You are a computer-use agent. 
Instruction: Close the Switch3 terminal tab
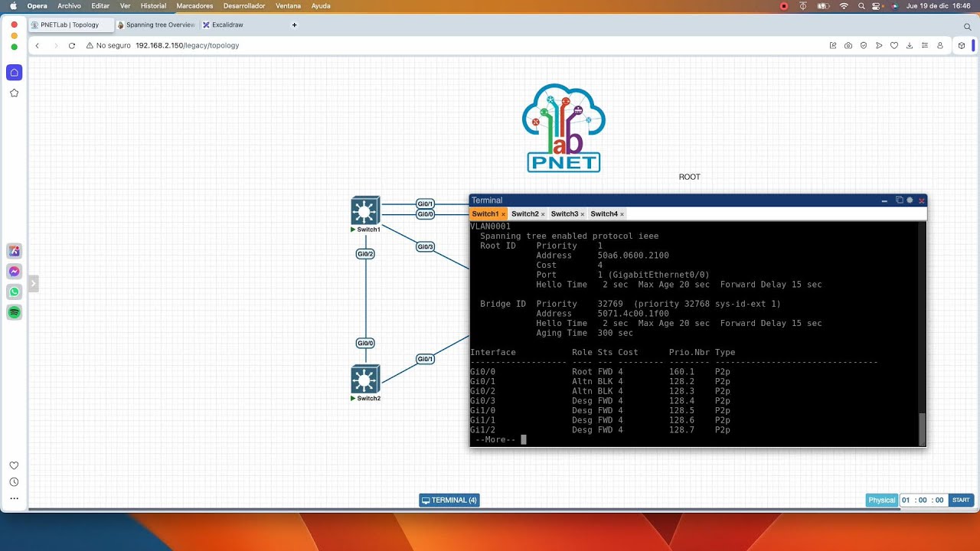[x=583, y=214]
